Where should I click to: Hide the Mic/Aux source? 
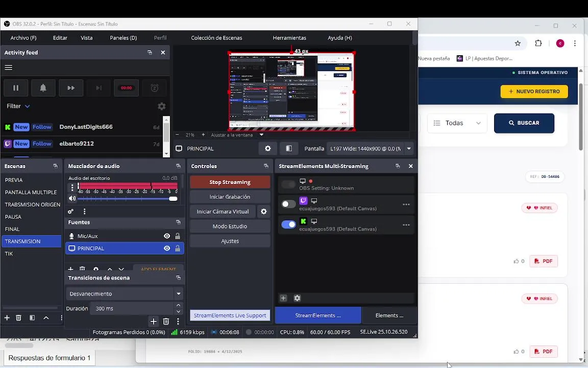[x=167, y=236]
